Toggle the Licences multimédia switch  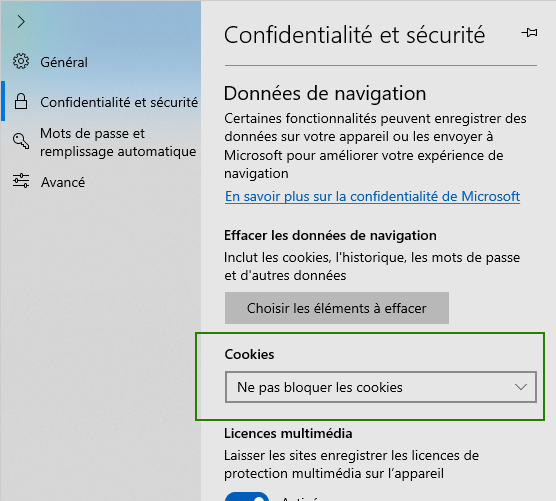pyautogui.click(x=247, y=496)
